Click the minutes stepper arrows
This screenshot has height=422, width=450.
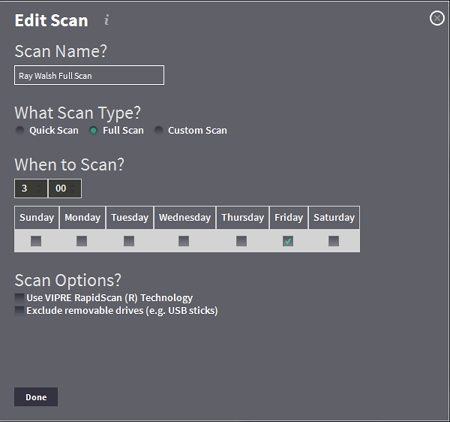pyautogui.click(x=73, y=188)
